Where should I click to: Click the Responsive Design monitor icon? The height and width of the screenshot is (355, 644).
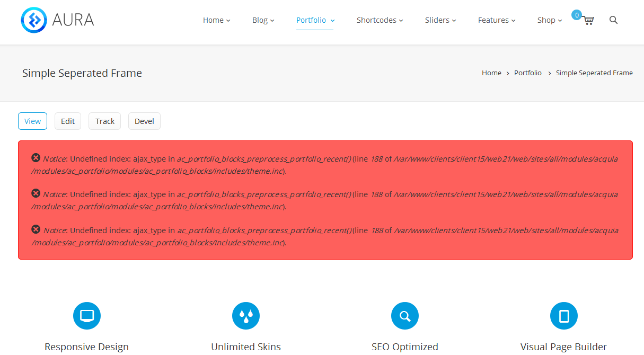(87, 316)
